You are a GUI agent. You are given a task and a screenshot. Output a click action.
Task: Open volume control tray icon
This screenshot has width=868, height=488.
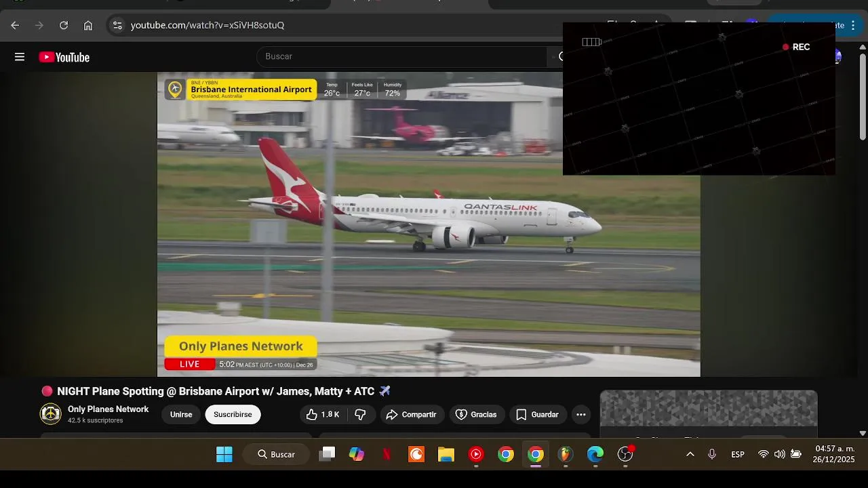[780, 454]
